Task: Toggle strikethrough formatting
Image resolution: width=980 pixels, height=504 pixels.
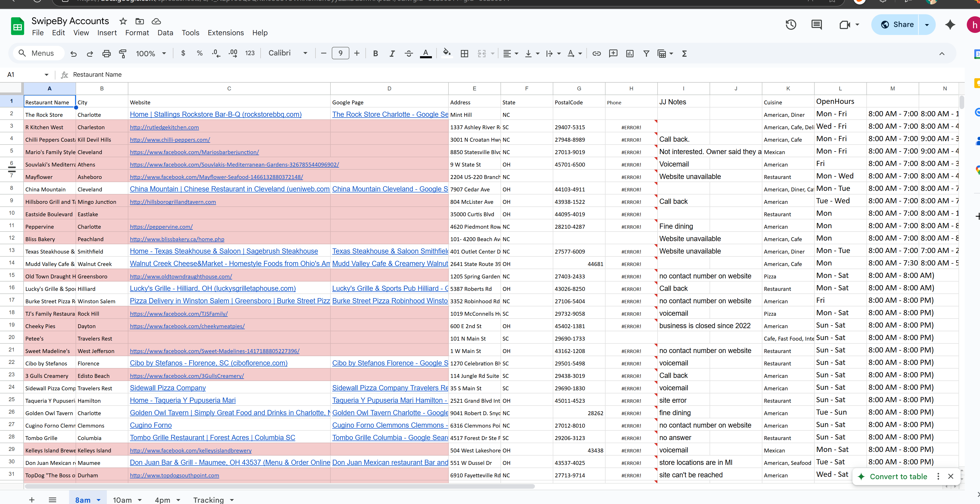Action: tap(409, 54)
